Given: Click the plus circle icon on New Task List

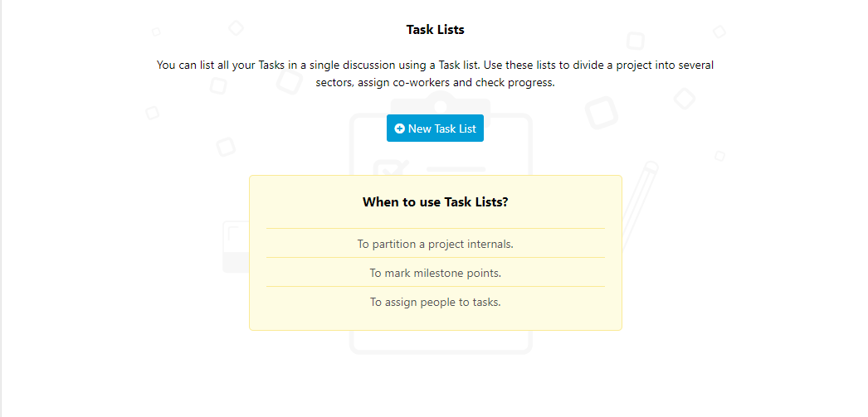Looking at the screenshot, I should (399, 128).
